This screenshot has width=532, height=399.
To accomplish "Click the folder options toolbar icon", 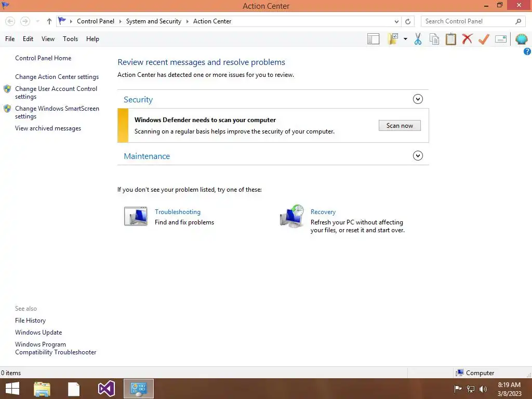I will pos(393,39).
